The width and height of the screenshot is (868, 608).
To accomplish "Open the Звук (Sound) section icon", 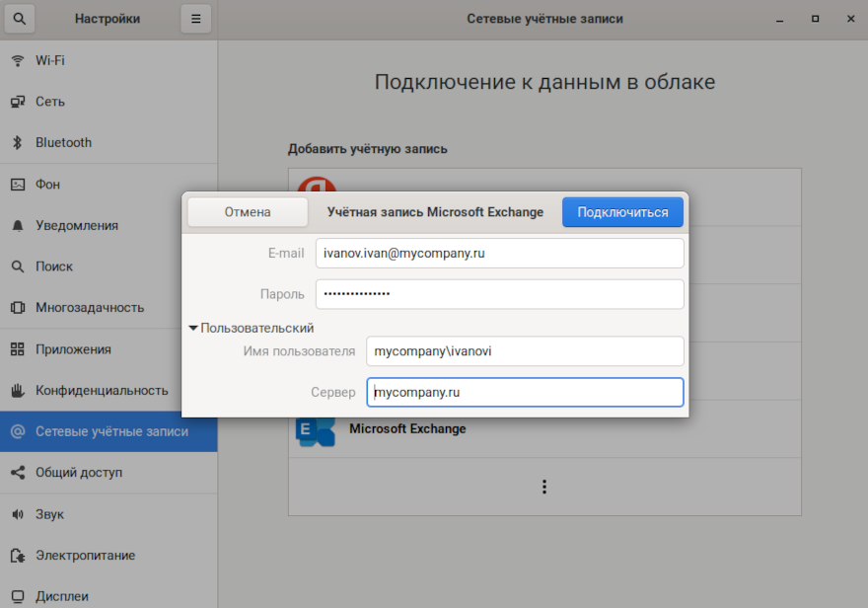I will click(x=17, y=513).
